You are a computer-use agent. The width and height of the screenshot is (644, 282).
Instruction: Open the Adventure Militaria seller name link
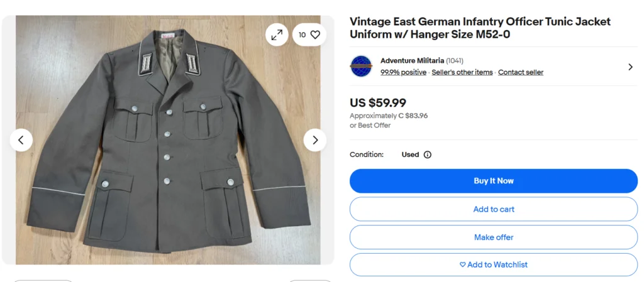(x=412, y=61)
